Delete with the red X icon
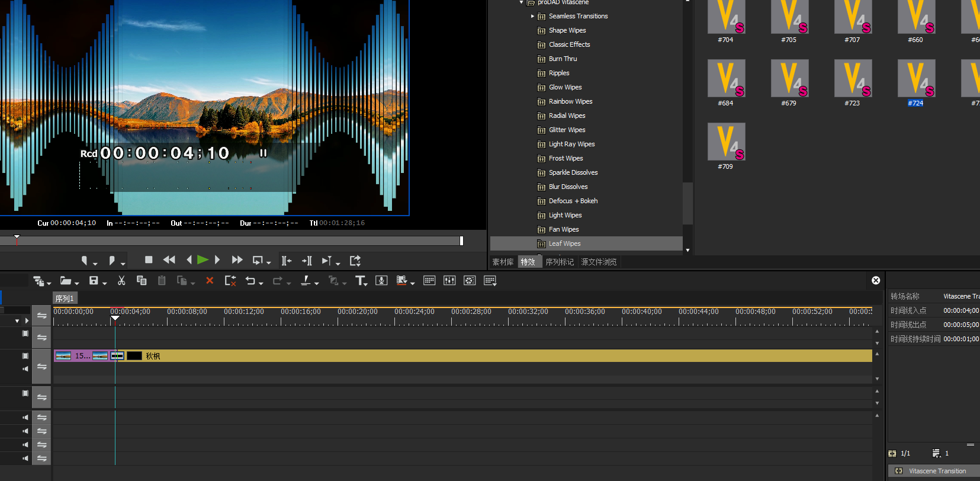This screenshot has width=980, height=481. pos(210,281)
